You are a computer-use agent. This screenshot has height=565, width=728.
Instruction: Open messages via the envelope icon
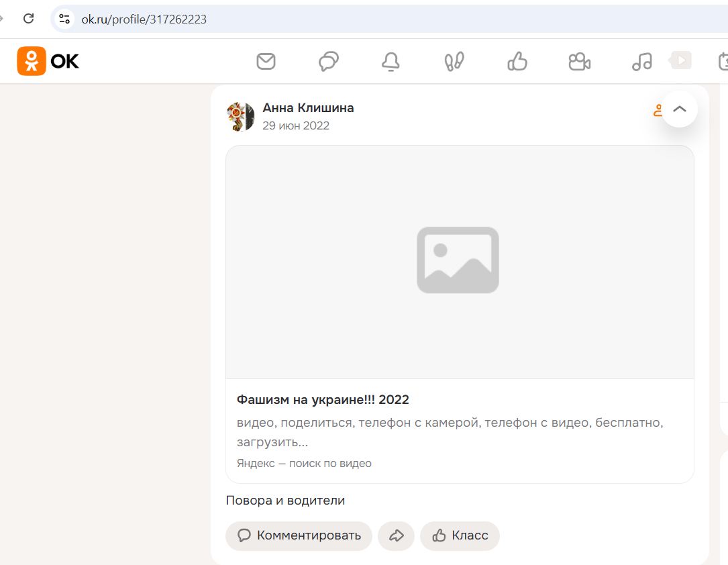pos(266,61)
